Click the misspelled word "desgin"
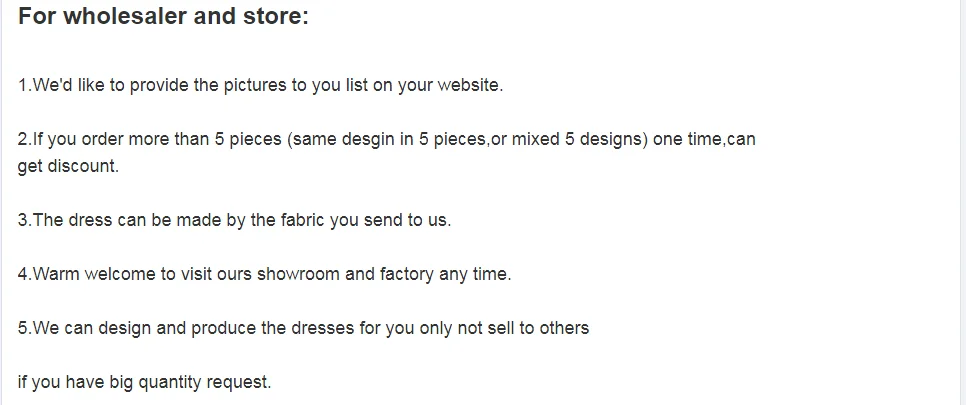The height and width of the screenshot is (405, 966). pos(370,139)
